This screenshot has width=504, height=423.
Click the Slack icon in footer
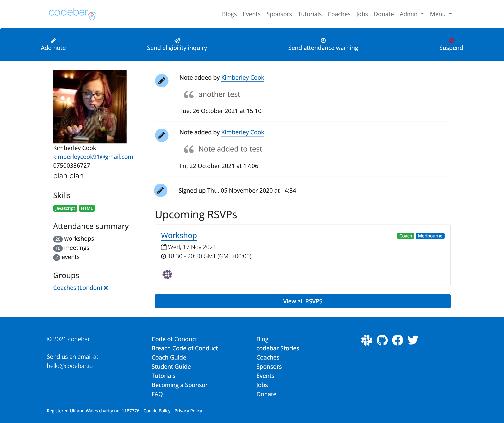point(366,340)
